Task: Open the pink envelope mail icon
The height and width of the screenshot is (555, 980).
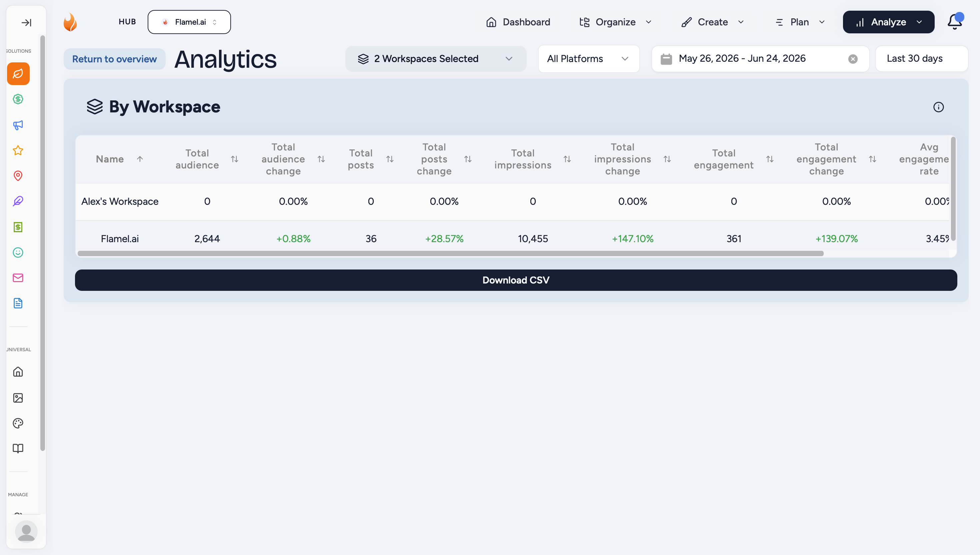Action: 18,278
